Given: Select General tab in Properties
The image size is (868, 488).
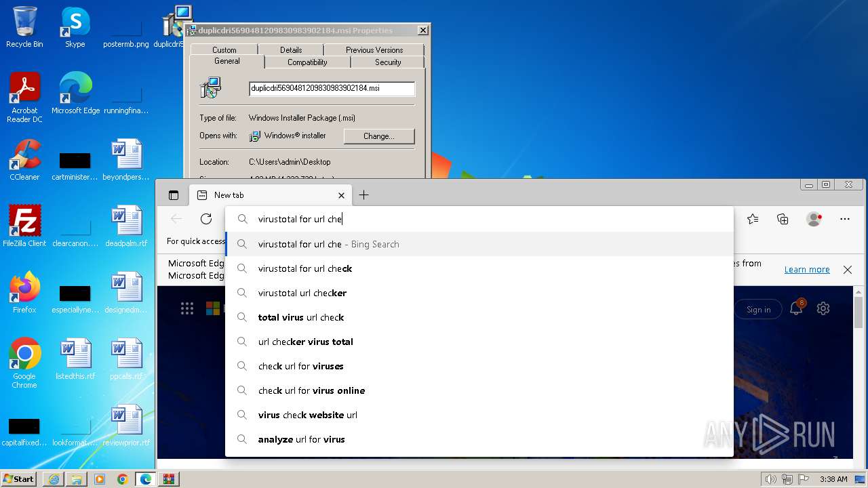Looking at the screenshot, I should click(x=227, y=61).
